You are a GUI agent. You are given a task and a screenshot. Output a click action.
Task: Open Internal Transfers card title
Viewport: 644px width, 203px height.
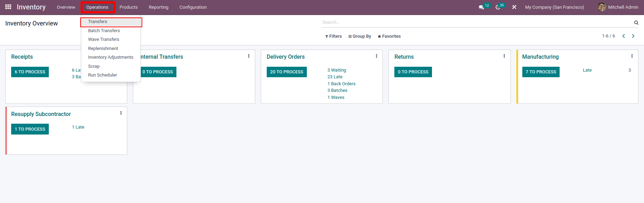(x=162, y=57)
